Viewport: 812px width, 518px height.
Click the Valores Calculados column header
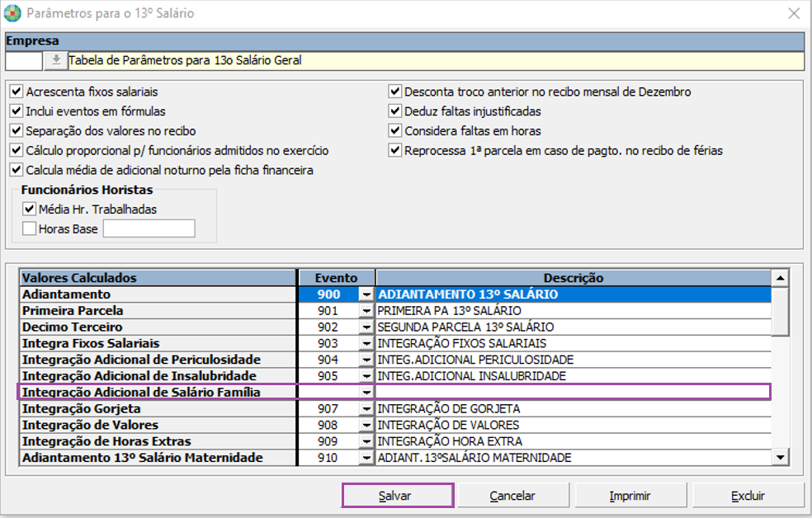click(x=158, y=278)
